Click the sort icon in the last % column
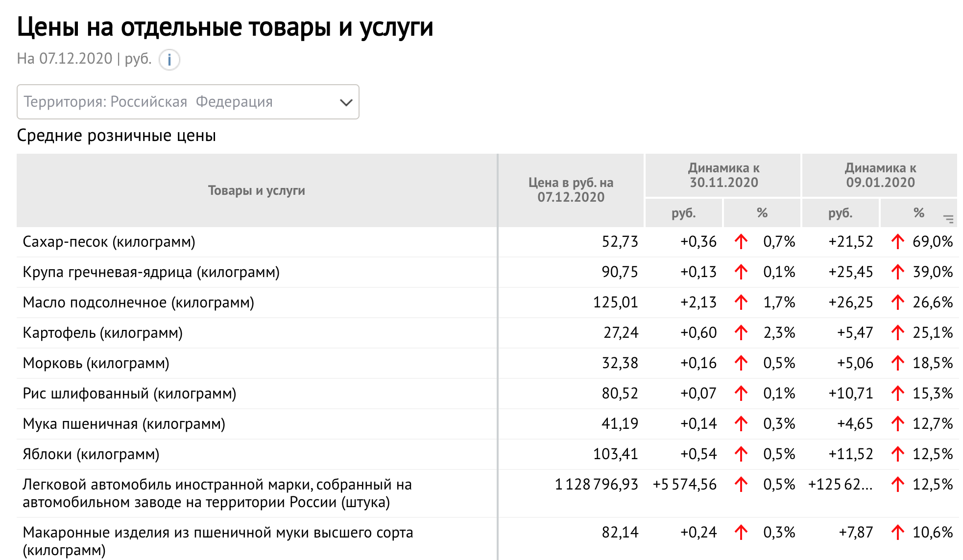The image size is (963, 560). pos(948,219)
